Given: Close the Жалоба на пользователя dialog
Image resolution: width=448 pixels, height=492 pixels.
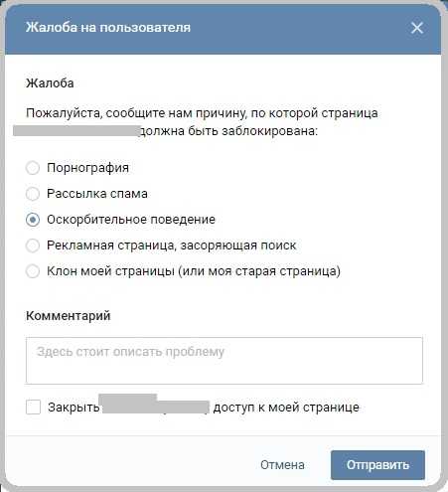Looking at the screenshot, I should (417, 28).
